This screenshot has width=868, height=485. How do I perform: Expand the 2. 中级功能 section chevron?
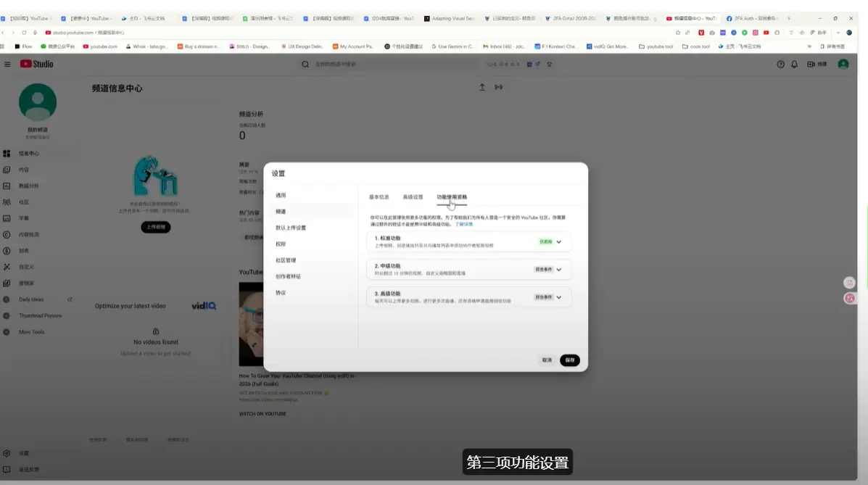pos(559,270)
